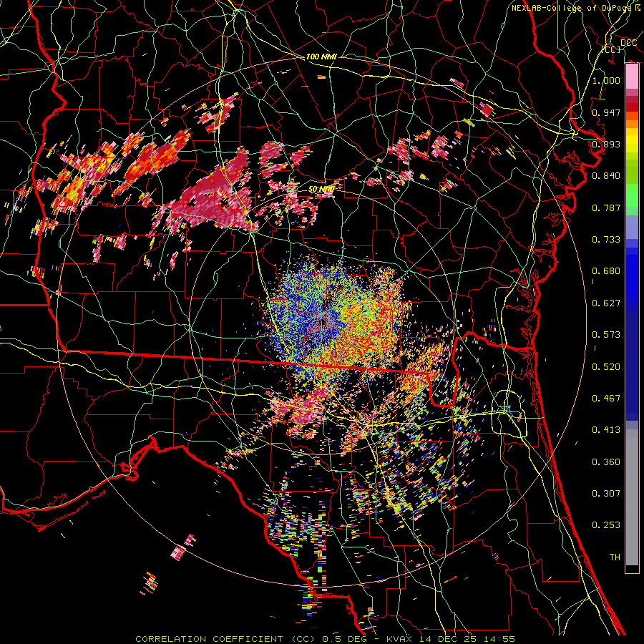The height and width of the screenshot is (644, 644).
Task: Select the 0.840 legend value
Action: [606, 176]
